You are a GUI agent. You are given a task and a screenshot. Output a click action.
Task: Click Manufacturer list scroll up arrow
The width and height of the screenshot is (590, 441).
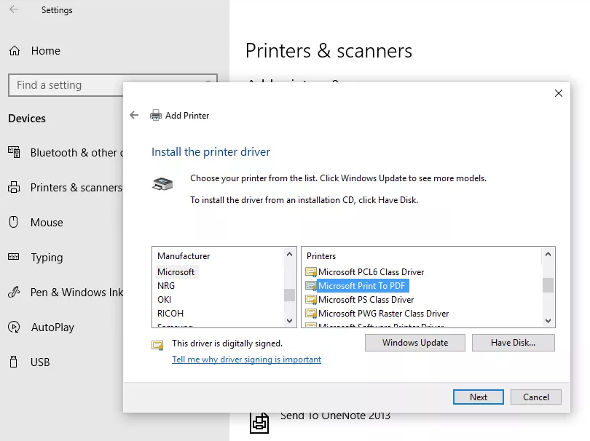point(289,254)
